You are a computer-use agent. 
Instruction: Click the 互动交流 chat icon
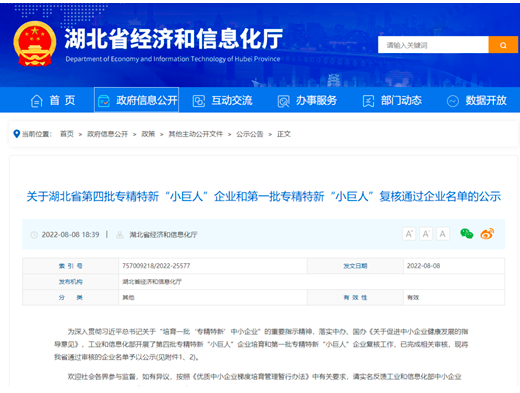pyautogui.click(x=199, y=101)
